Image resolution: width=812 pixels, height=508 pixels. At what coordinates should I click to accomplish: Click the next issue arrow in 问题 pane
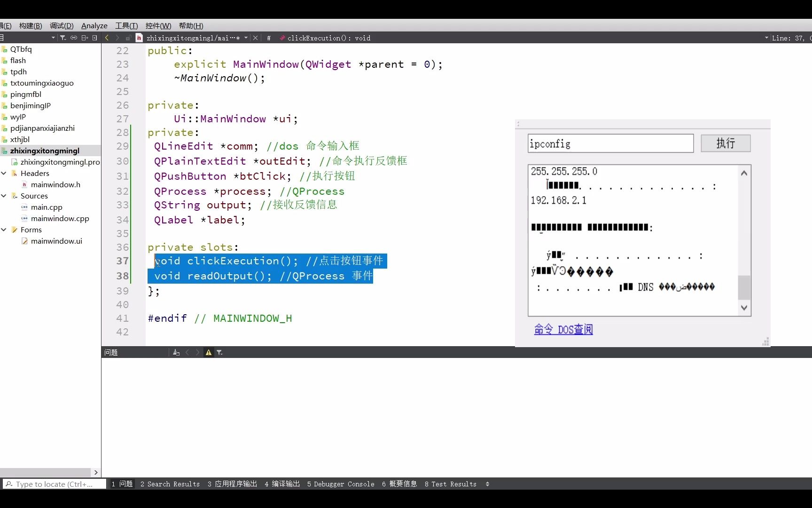tap(197, 352)
